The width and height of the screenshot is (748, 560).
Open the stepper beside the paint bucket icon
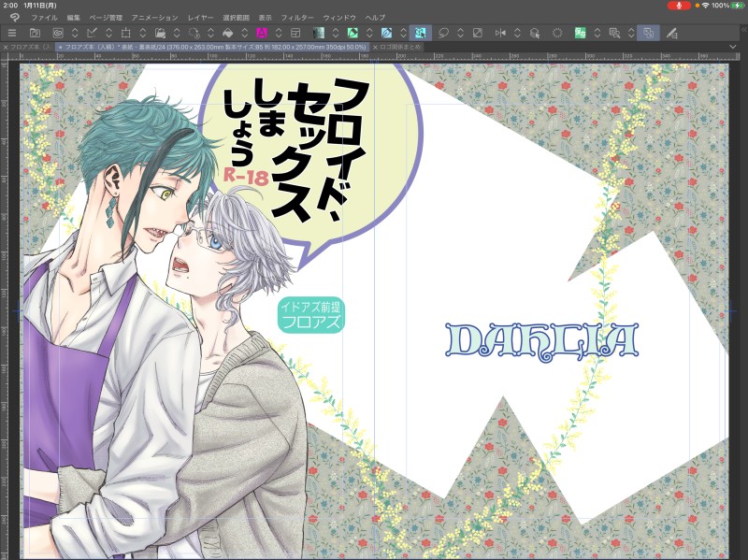(245, 33)
